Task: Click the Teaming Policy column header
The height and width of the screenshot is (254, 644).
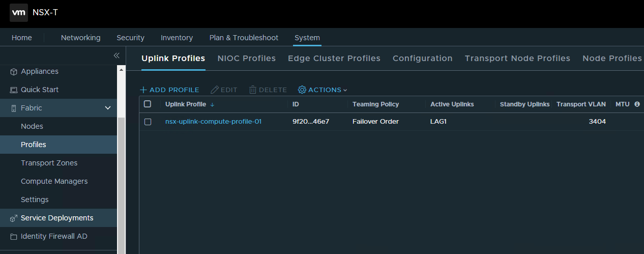Action: tap(376, 104)
